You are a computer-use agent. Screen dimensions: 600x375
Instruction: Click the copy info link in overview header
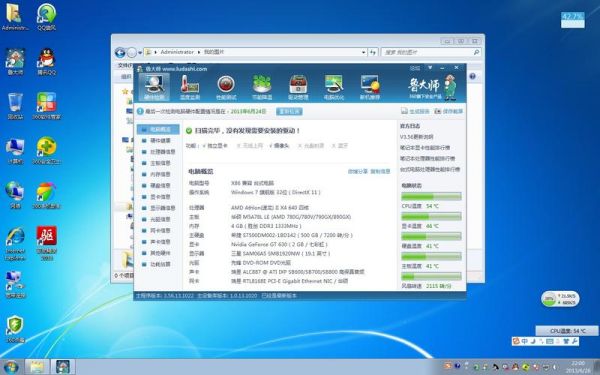[380, 171]
